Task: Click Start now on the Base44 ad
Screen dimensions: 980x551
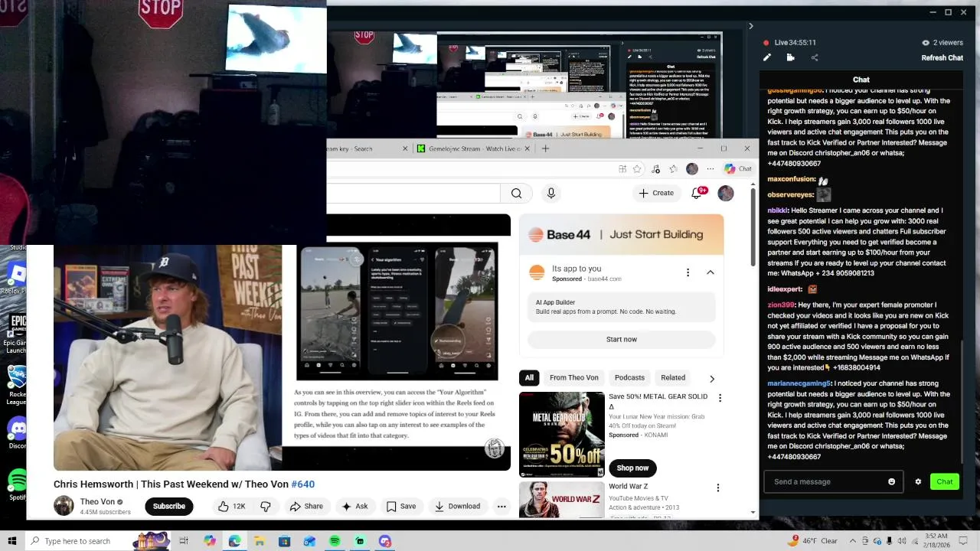Action: pyautogui.click(x=621, y=339)
